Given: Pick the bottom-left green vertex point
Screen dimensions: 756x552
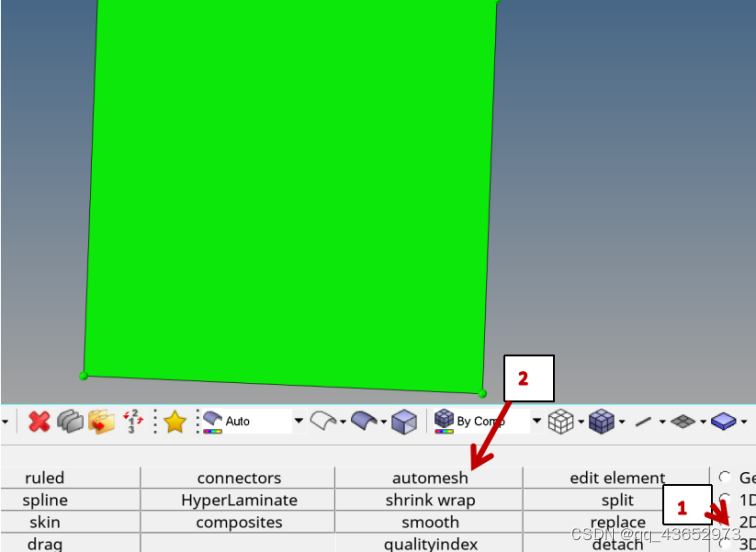Looking at the screenshot, I should pyautogui.click(x=83, y=376).
